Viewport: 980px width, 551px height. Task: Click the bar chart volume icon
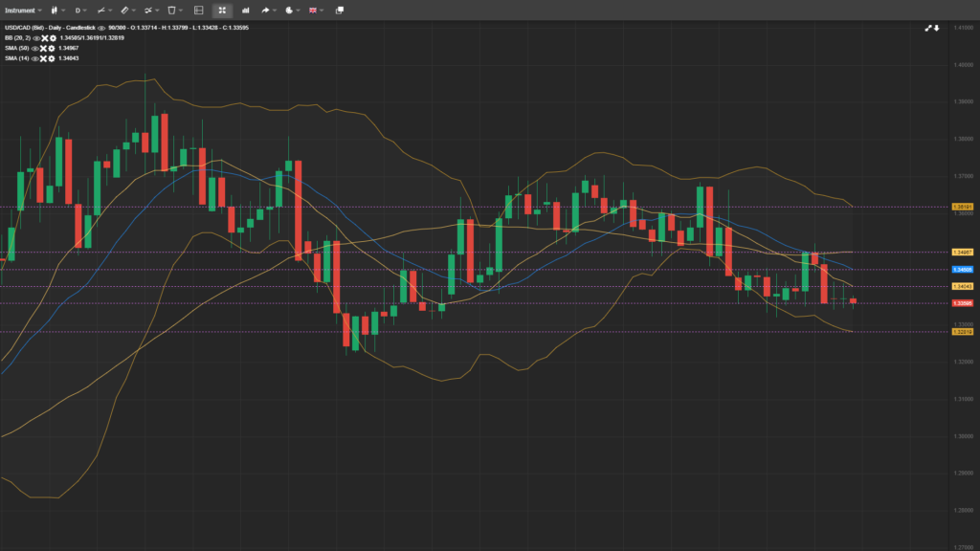pyautogui.click(x=246, y=10)
